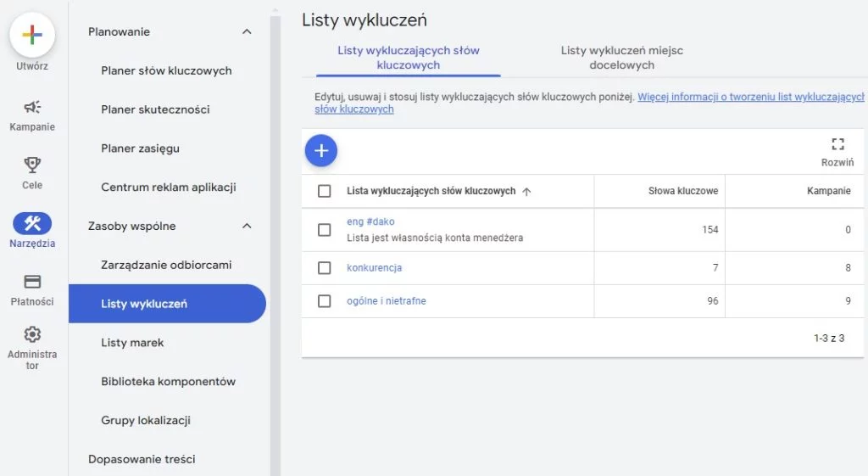This screenshot has height=476, width=868.
Task: Open Cele trophy icon
Action: pos(32,165)
